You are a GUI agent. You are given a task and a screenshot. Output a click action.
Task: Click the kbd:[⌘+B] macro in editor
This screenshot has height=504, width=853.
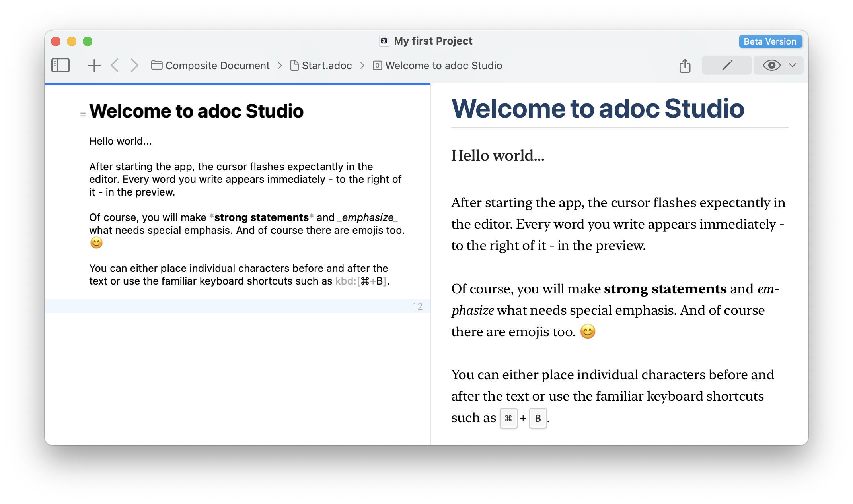pos(361,281)
